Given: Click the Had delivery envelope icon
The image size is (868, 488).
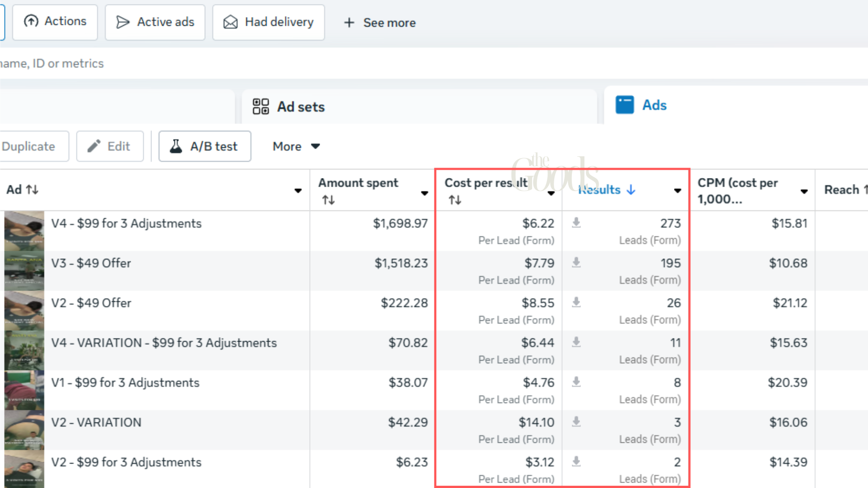Looking at the screenshot, I should (231, 22).
